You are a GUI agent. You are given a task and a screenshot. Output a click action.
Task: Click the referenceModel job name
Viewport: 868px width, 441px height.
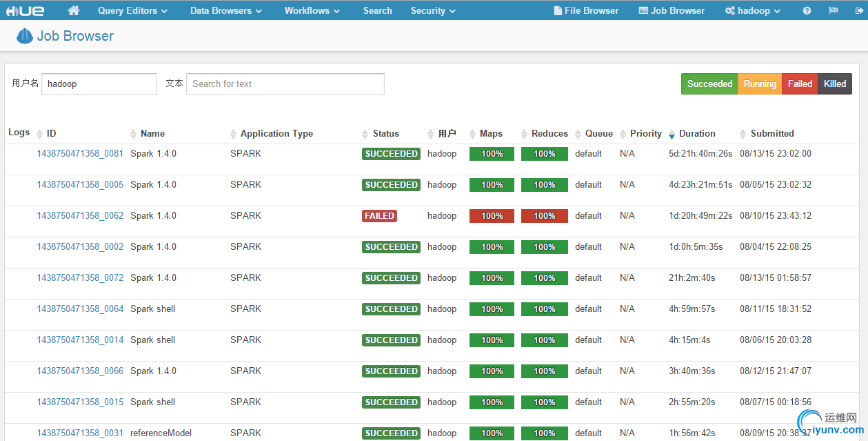(161, 433)
